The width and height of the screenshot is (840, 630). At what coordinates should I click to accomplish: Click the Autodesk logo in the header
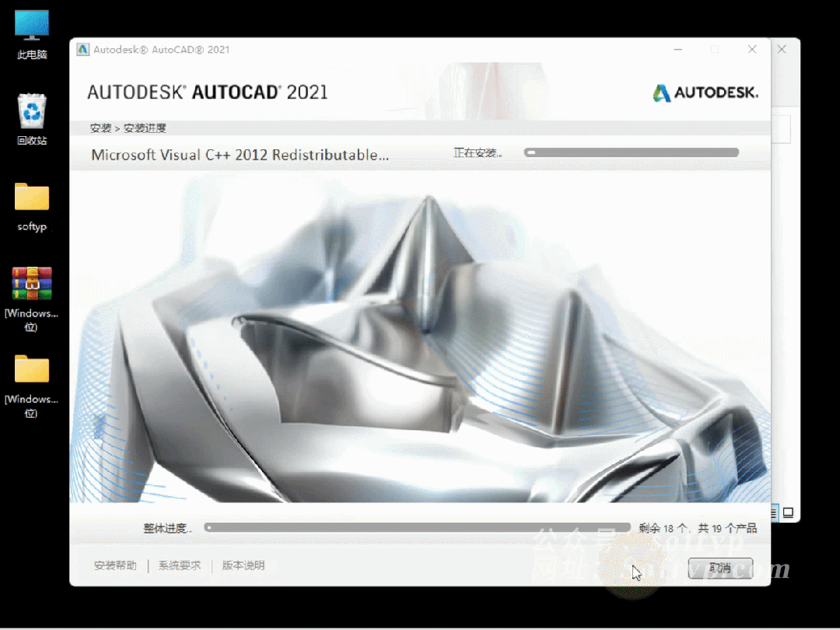[x=705, y=93]
